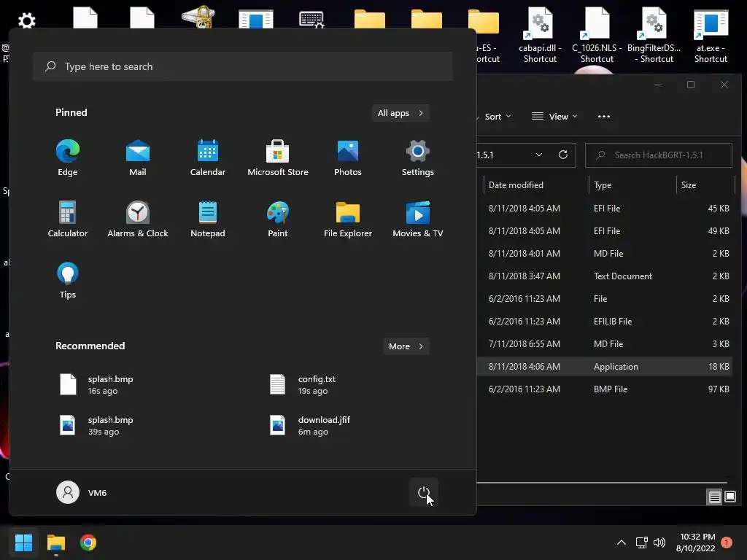Refresh the File Explorer folder view
This screenshot has width=747, height=560.
tap(562, 155)
